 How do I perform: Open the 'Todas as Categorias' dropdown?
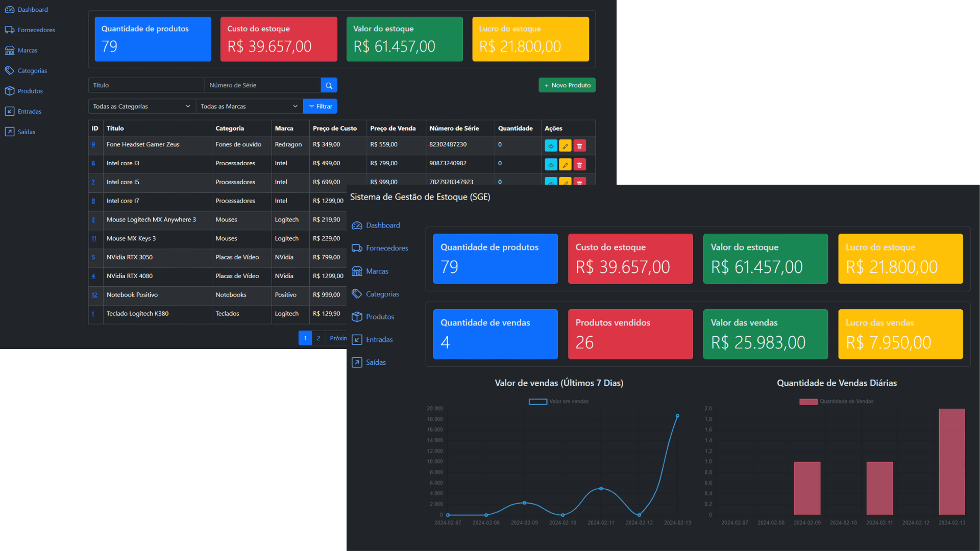pyautogui.click(x=141, y=106)
